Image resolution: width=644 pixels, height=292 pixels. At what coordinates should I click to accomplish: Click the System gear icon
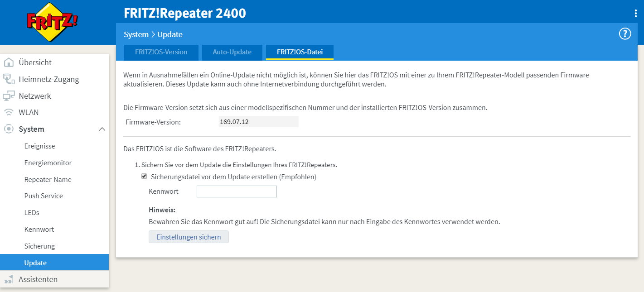click(x=9, y=129)
